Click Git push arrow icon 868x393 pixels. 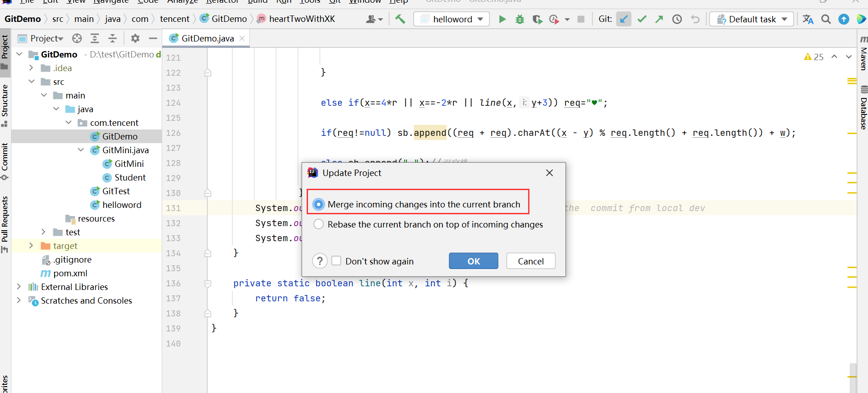tap(659, 19)
